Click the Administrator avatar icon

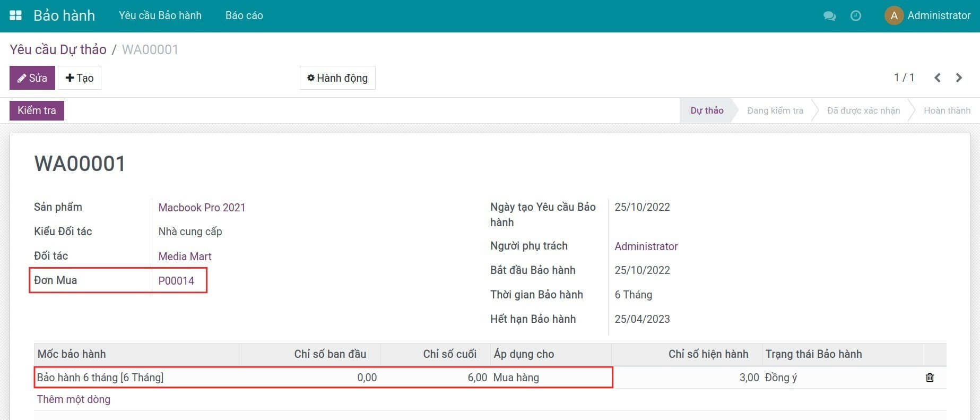(894, 15)
